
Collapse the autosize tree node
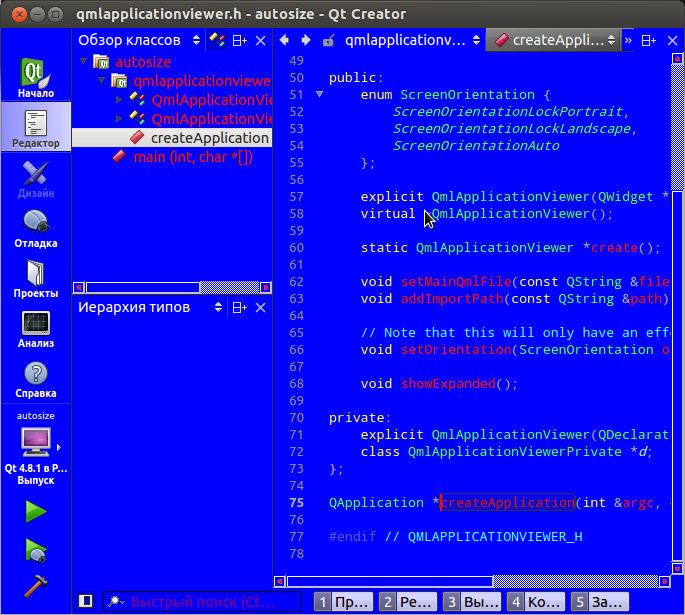pyautogui.click(x=83, y=62)
